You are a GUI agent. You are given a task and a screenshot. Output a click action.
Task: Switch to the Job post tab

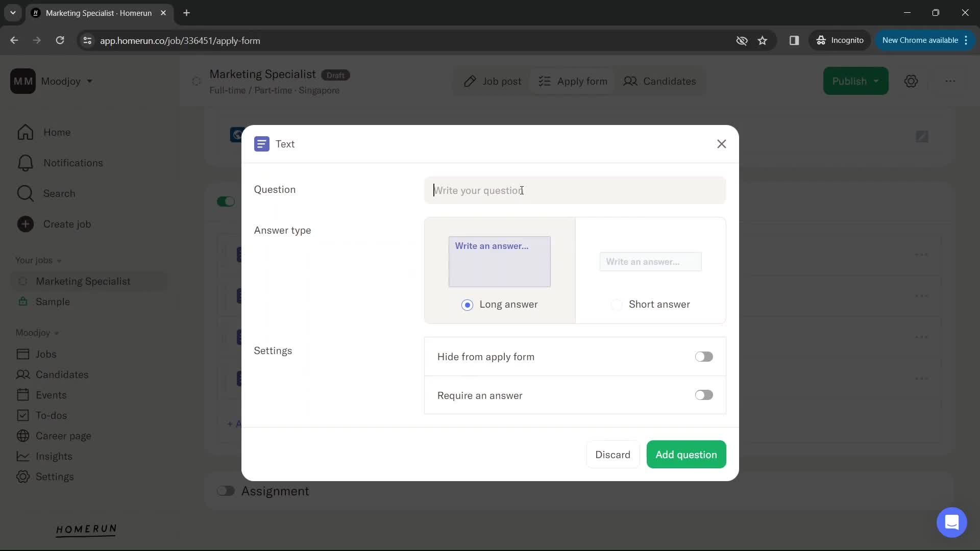(x=494, y=81)
